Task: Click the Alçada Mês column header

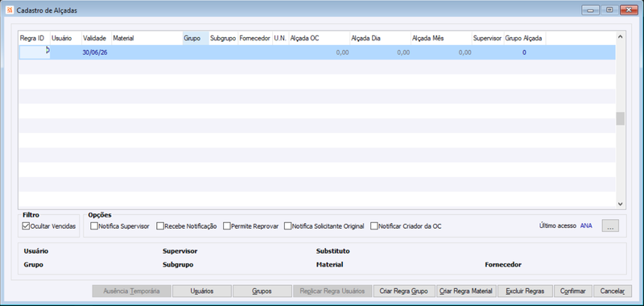Action: point(441,38)
